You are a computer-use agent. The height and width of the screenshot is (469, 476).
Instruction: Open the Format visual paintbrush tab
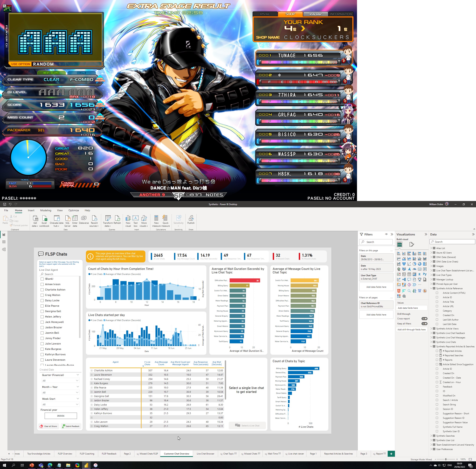coord(411,244)
